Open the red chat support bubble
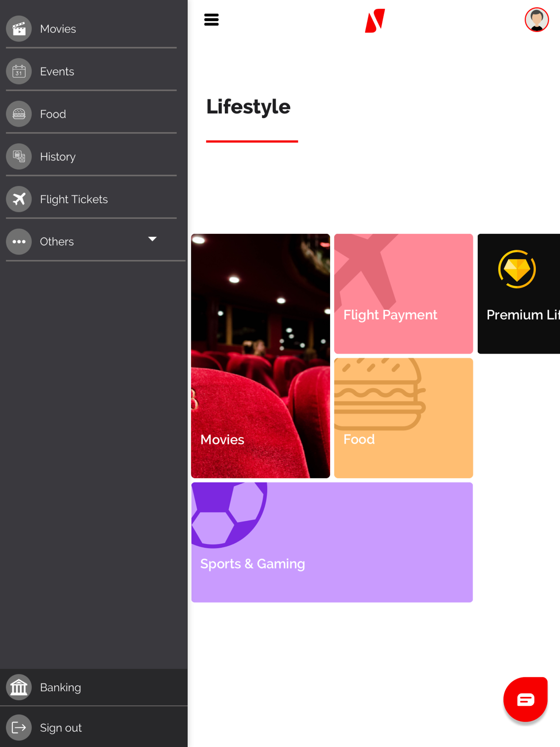 525,699
